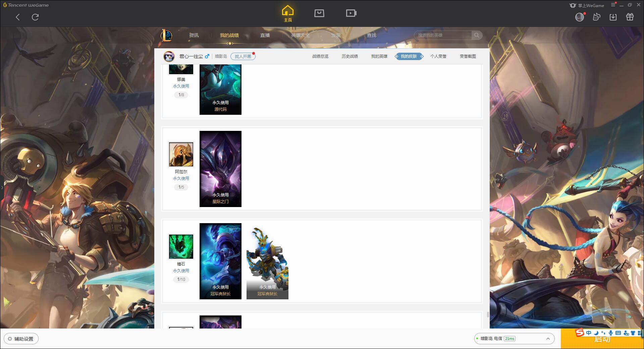Click the Sogou user account icon
The height and width of the screenshot is (349, 644).
[x=626, y=333]
